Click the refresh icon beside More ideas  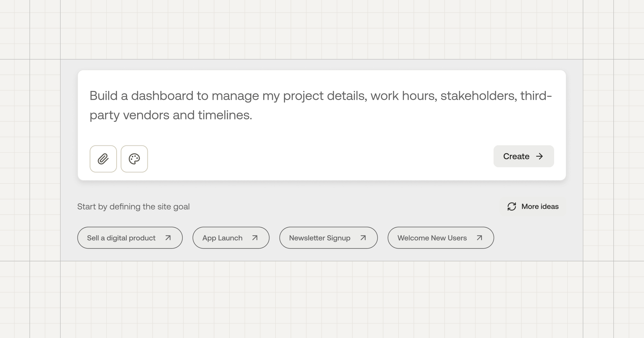[512, 207]
